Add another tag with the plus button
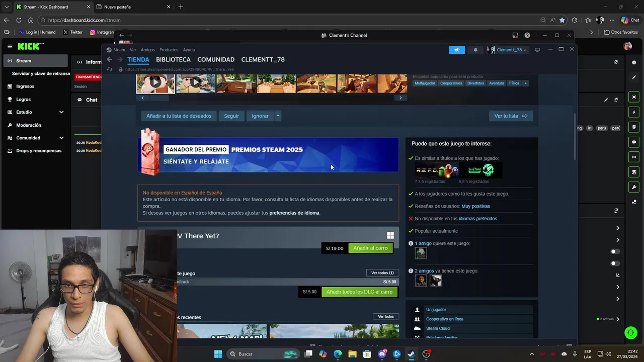Viewport: 644px width, 362px height. coord(525,83)
